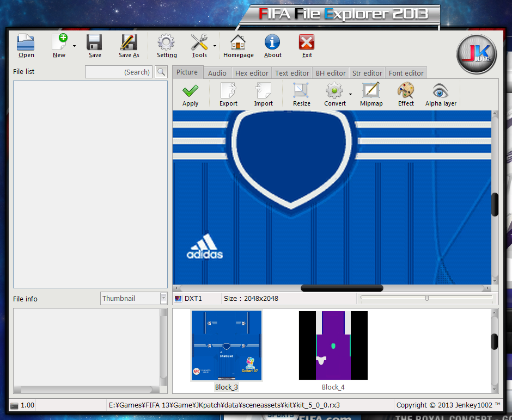The height and width of the screenshot is (420, 512).
Task: Apply changes with the green checkmark
Action: (x=191, y=95)
